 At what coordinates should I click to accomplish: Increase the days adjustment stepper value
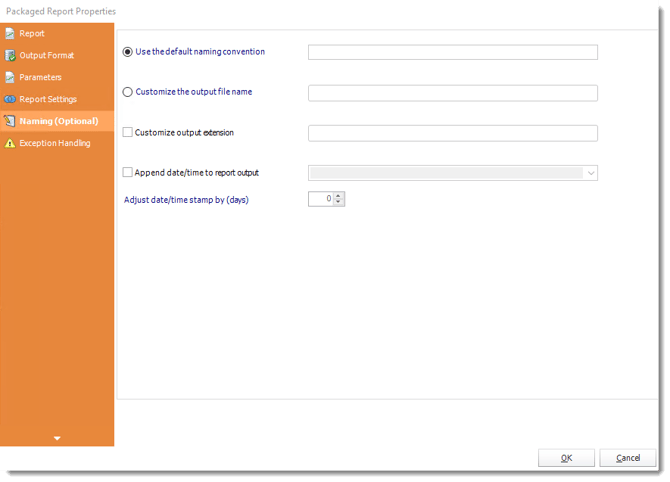(338, 196)
